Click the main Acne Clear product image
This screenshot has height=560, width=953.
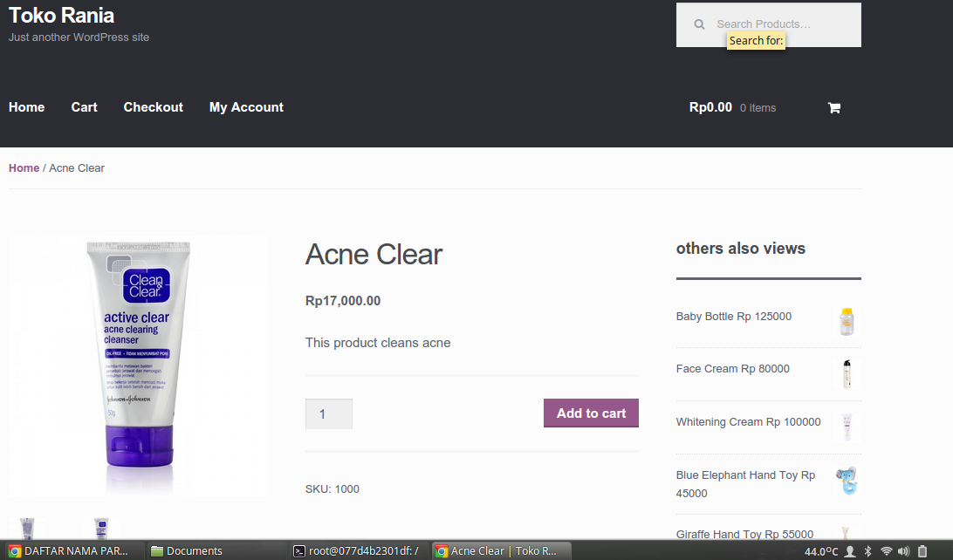138,367
